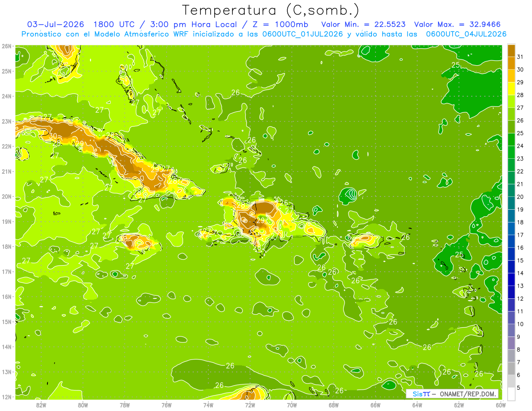
Task: Click the '24N' latitude axis label
Action: (x=7, y=96)
